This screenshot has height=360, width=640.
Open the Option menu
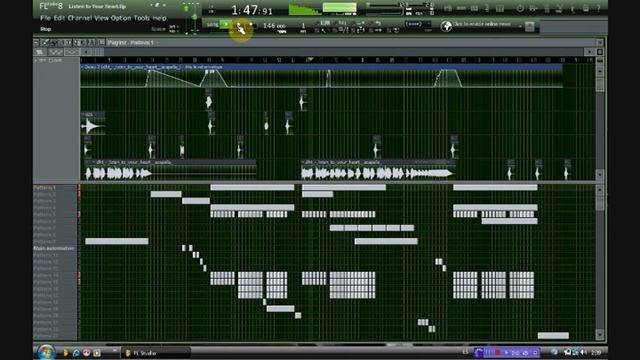tap(121, 18)
